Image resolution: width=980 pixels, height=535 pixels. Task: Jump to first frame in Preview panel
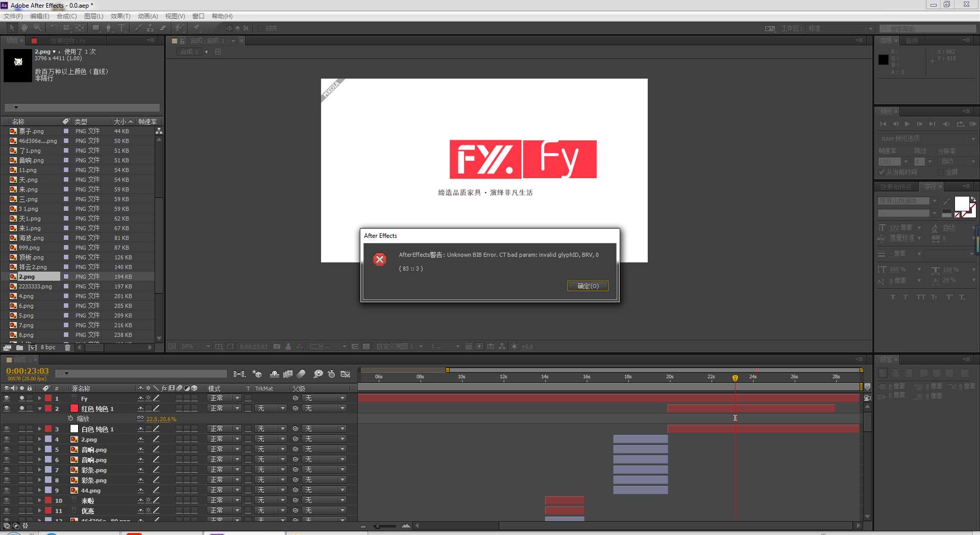[x=883, y=124]
